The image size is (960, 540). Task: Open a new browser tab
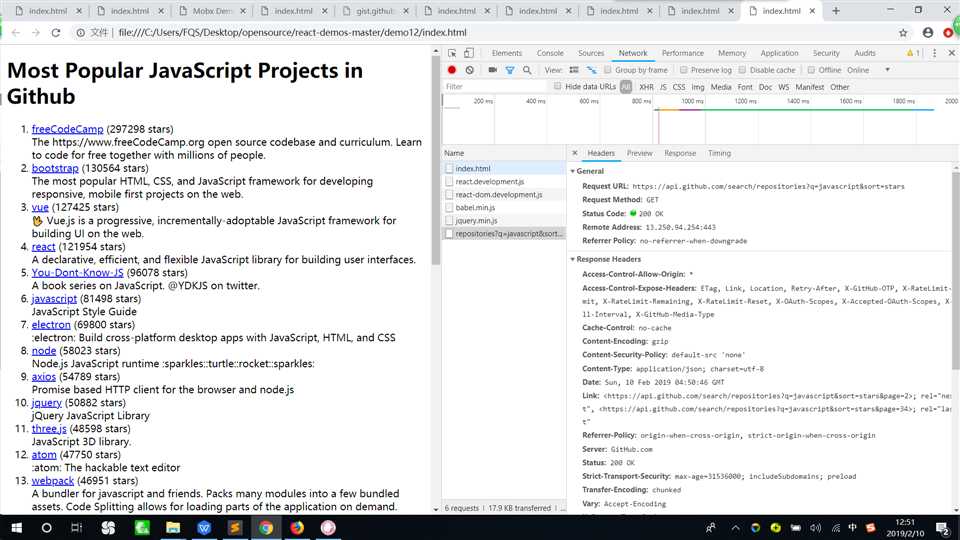pyautogui.click(x=836, y=10)
